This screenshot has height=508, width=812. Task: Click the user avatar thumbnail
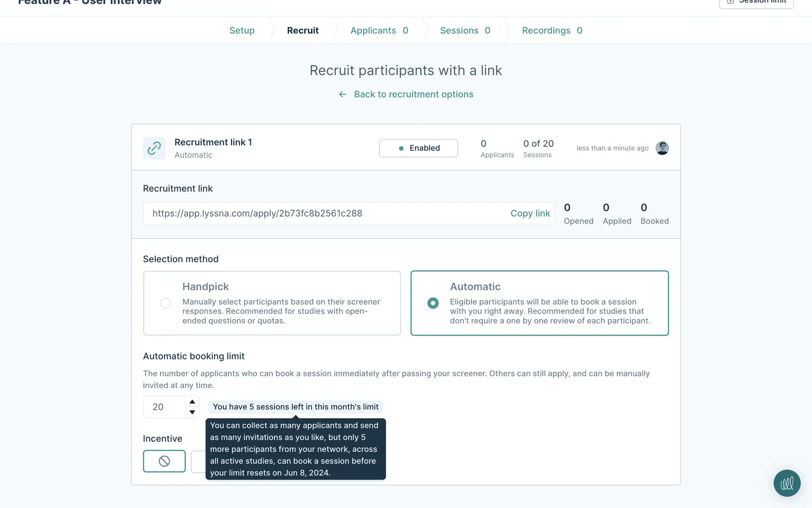point(662,148)
